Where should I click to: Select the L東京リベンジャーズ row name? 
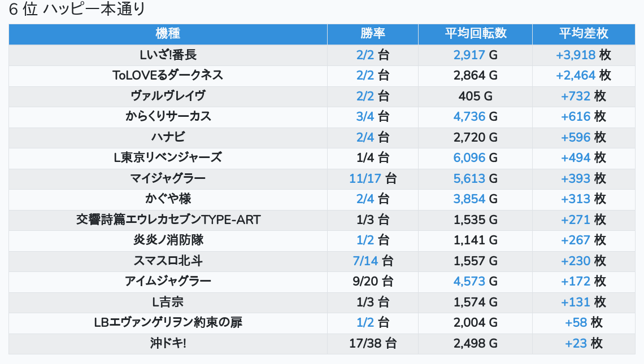(168, 158)
